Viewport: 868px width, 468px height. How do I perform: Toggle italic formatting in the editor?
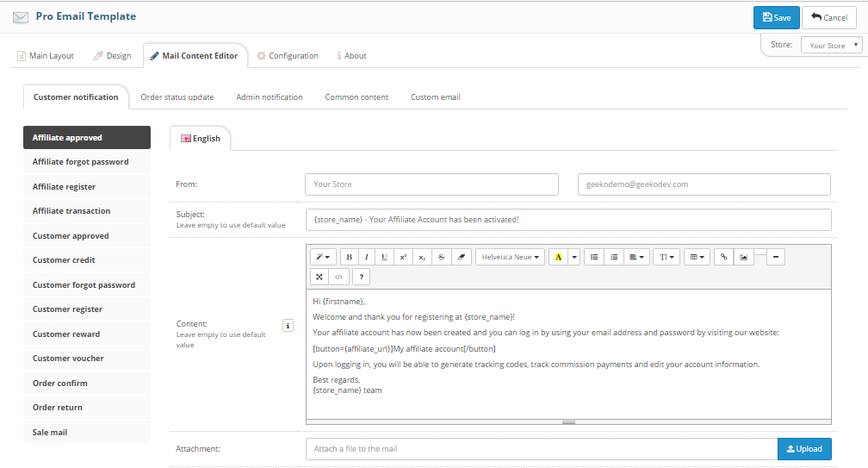(x=366, y=257)
